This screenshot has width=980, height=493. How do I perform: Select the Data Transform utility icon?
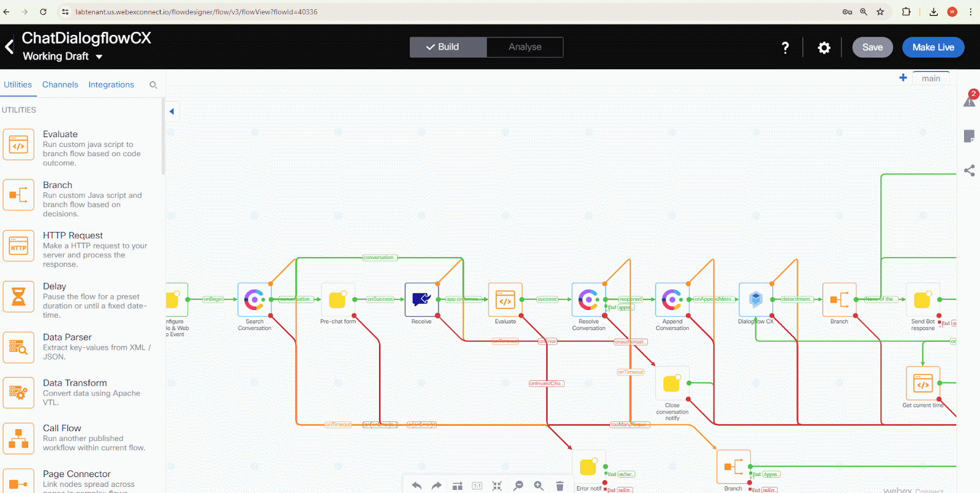tap(18, 393)
